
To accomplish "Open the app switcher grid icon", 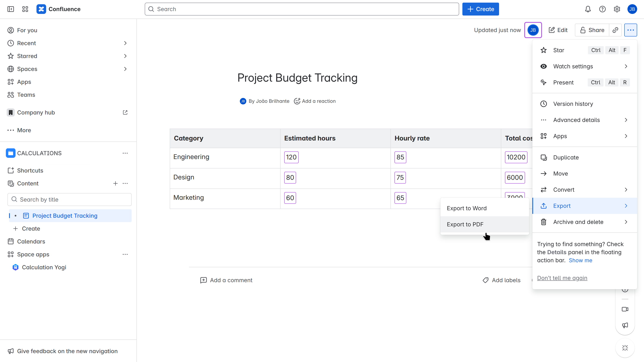I will pos(25,9).
